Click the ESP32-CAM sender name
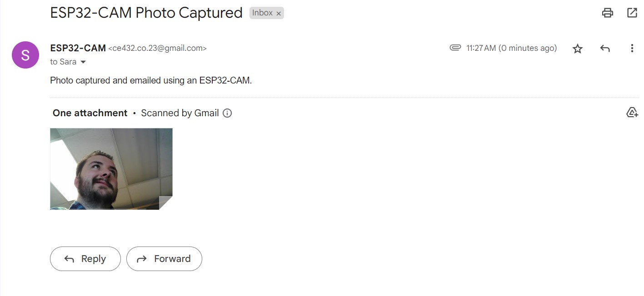 point(78,48)
